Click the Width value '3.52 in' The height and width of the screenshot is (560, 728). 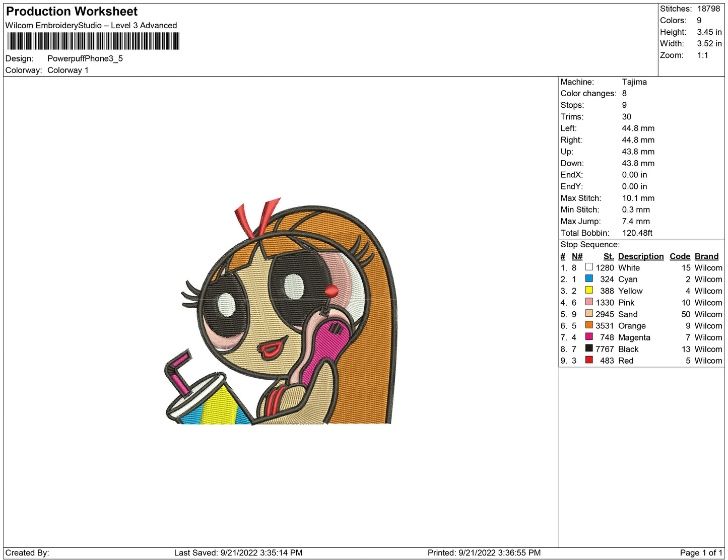709,44
